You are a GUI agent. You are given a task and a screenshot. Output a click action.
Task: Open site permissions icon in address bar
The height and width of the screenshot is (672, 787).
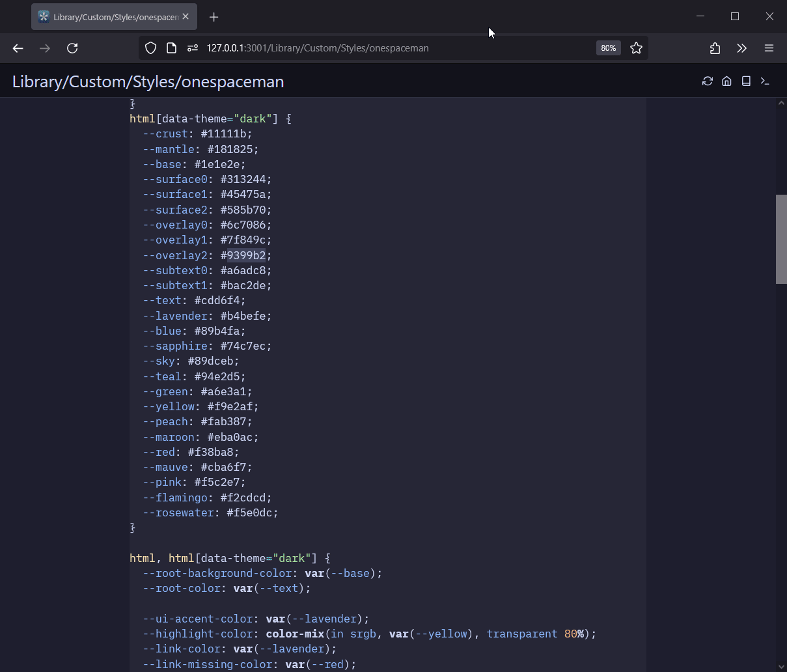click(192, 48)
